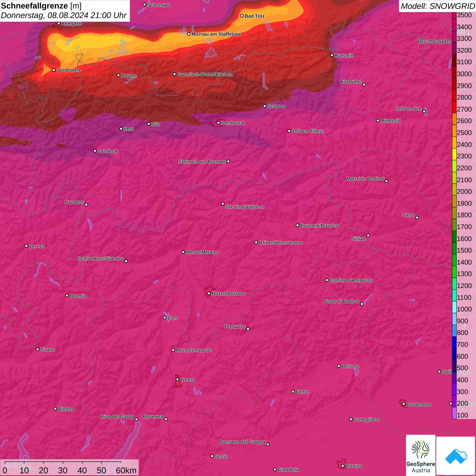Click the Schlanders/Silandro label
The image size is (476, 476).
tap(101, 258)
